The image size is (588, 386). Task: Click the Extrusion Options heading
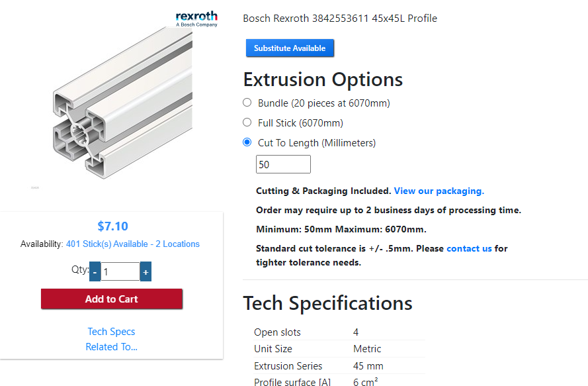point(323,79)
